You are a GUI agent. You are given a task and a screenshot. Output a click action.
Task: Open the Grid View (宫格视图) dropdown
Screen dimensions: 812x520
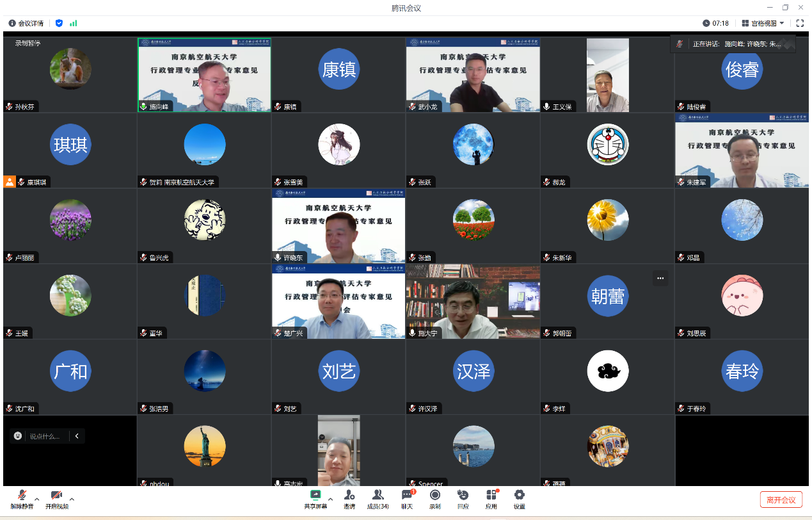763,23
